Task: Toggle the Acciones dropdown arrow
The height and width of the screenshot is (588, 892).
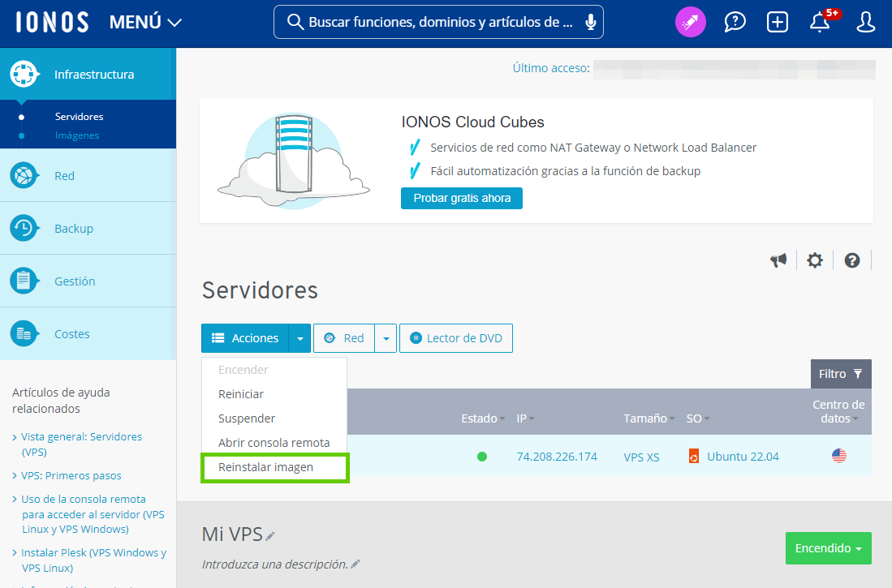Action: (x=299, y=337)
